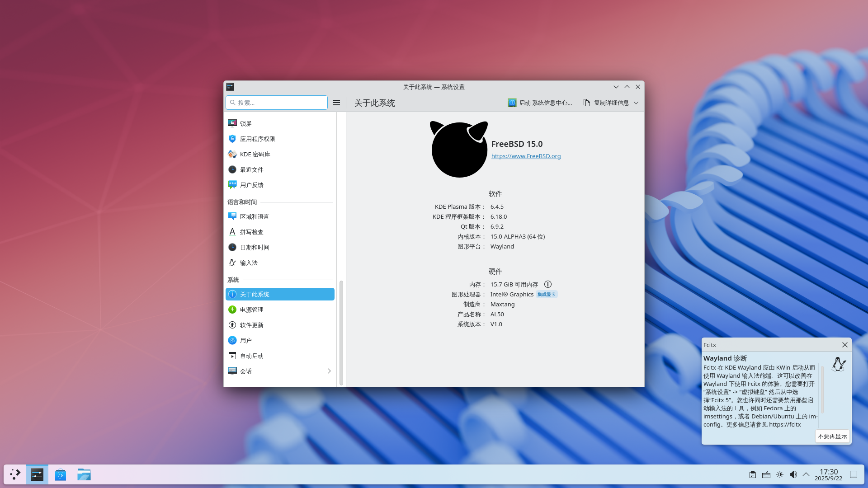
Task: Click the keyboard input method tray icon
Action: [766, 474]
